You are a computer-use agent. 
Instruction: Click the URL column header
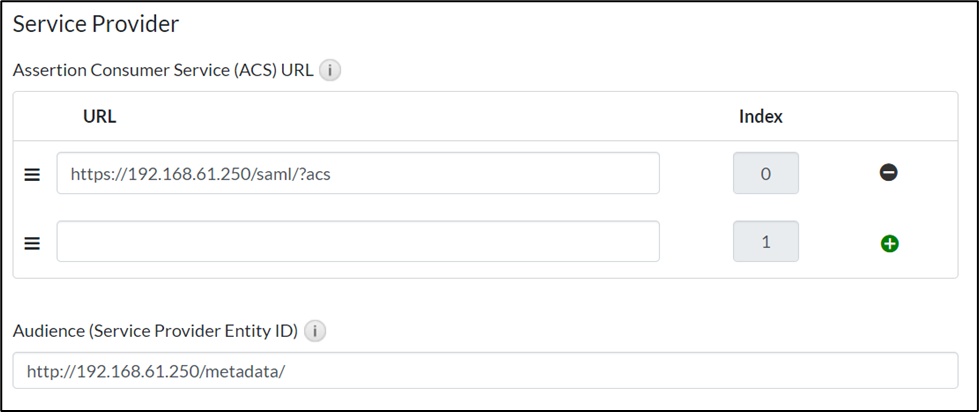(100, 116)
